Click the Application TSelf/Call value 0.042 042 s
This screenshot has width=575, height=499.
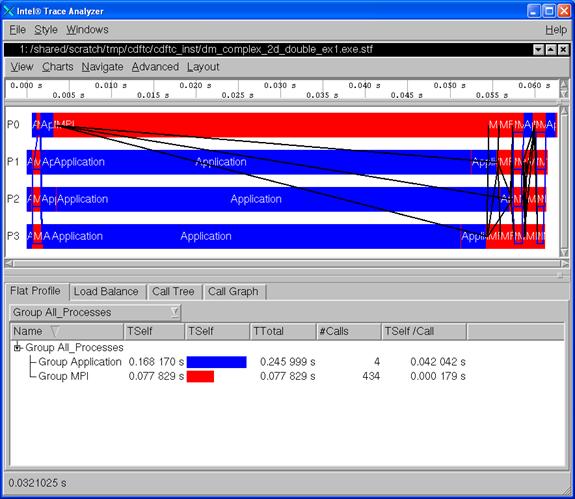coord(438,362)
